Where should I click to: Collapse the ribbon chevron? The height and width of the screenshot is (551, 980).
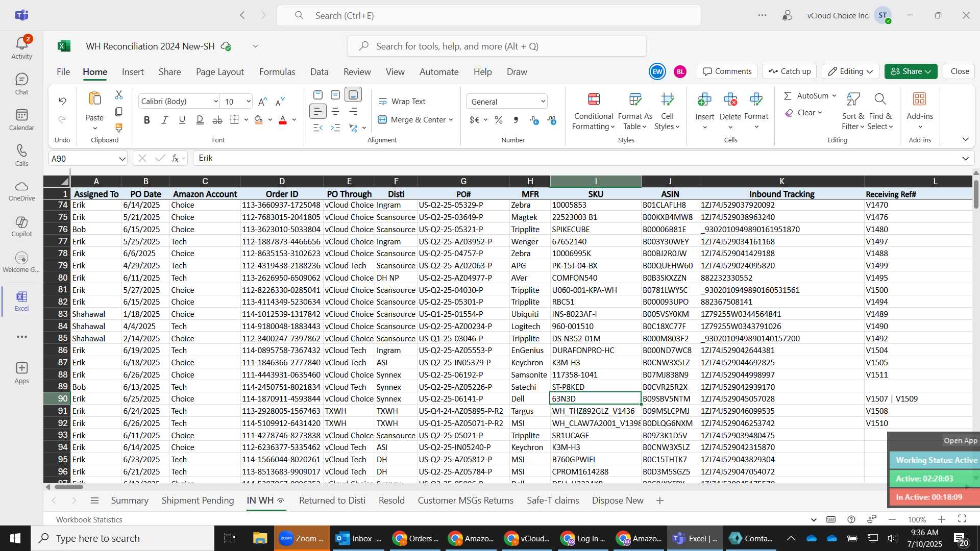point(965,139)
